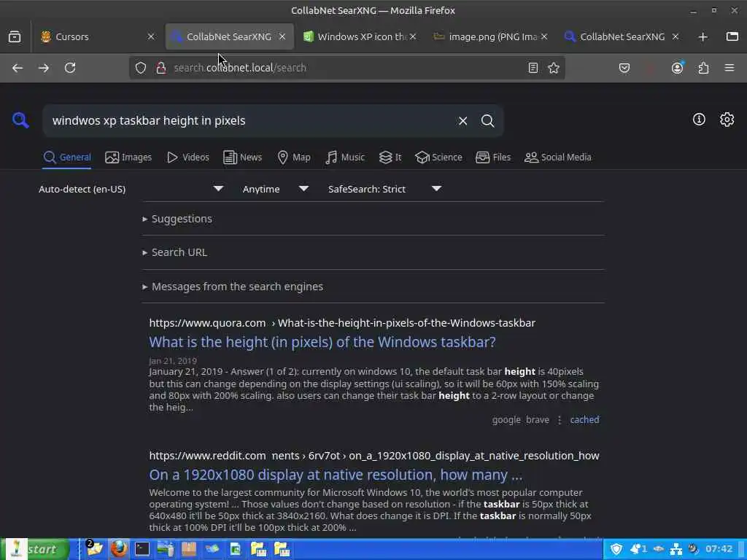Switch to the News category

click(x=242, y=157)
